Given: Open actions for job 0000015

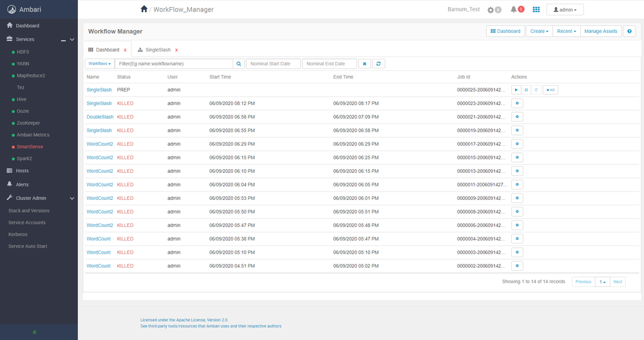Looking at the screenshot, I should coord(517,158).
